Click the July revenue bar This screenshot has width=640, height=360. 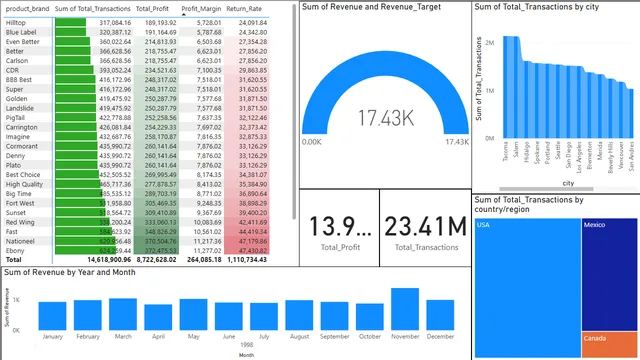(264, 316)
